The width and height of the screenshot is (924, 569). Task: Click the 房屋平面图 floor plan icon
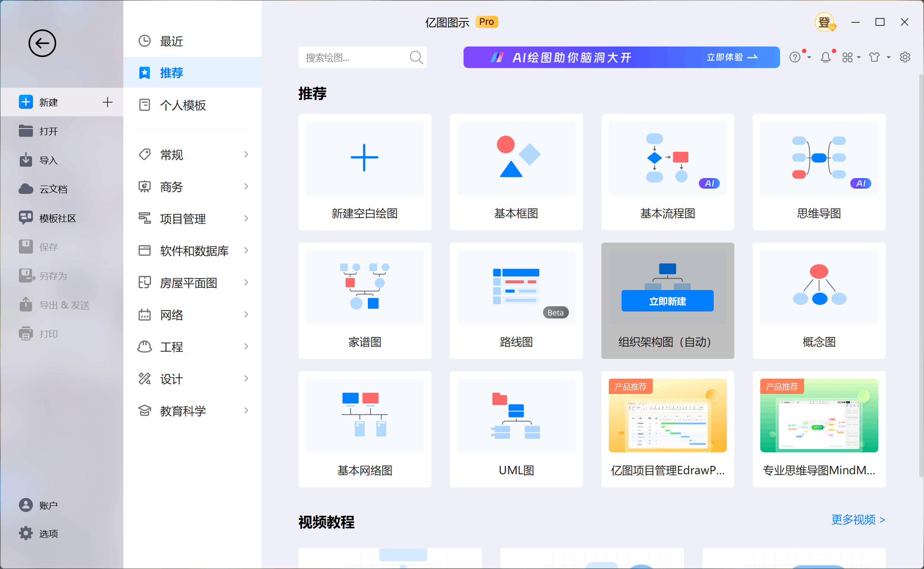pyautogui.click(x=144, y=283)
